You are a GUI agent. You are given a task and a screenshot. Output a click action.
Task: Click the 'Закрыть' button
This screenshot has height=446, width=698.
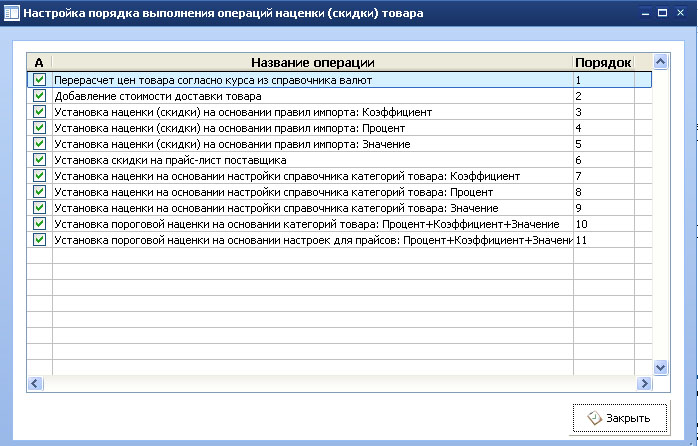click(620, 418)
